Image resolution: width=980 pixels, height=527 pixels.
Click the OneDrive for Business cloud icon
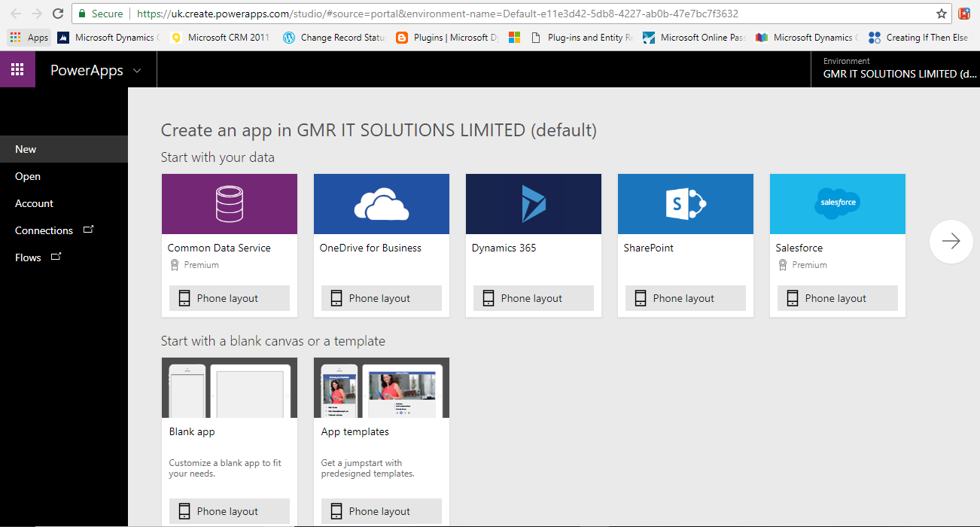pos(382,204)
